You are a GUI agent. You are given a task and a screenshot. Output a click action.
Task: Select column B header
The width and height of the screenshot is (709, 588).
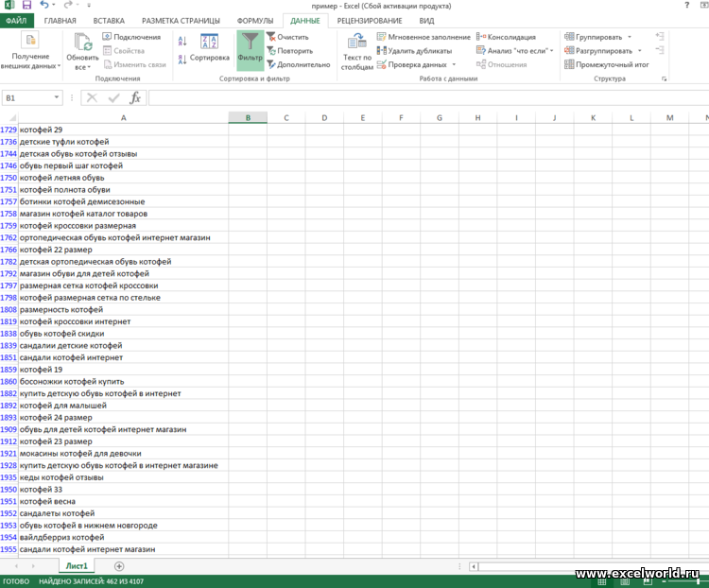click(248, 118)
